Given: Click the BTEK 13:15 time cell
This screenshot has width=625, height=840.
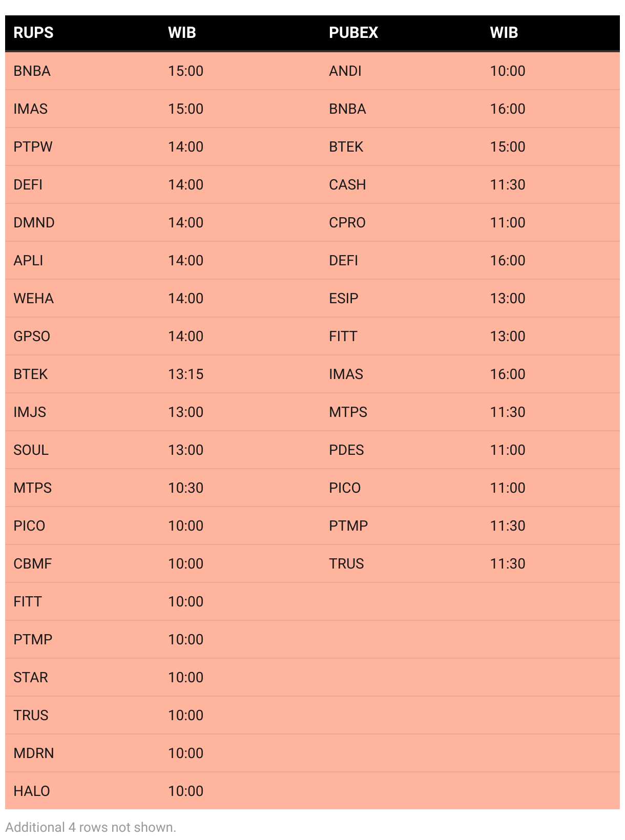Looking at the screenshot, I should coord(186,374).
